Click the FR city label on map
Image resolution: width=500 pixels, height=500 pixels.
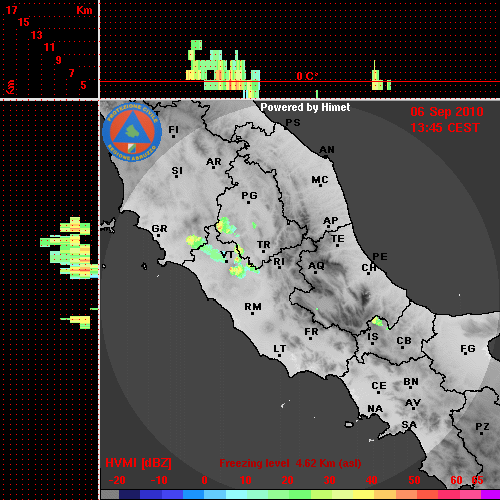(x=311, y=332)
